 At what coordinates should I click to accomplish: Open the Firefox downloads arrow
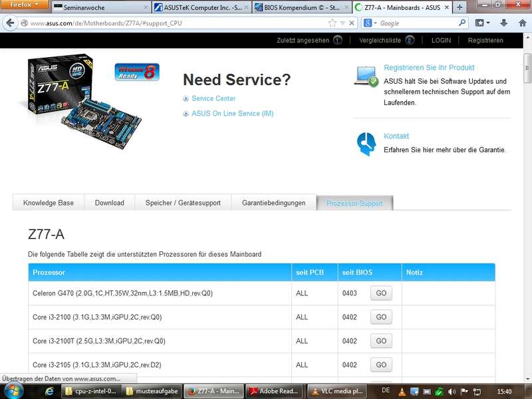pyautogui.click(x=503, y=23)
